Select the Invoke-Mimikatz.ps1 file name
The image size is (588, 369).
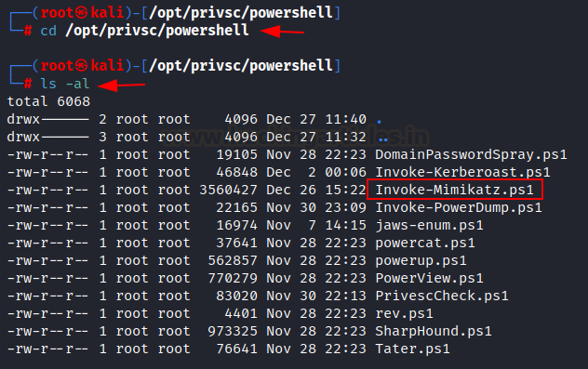(455, 190)
